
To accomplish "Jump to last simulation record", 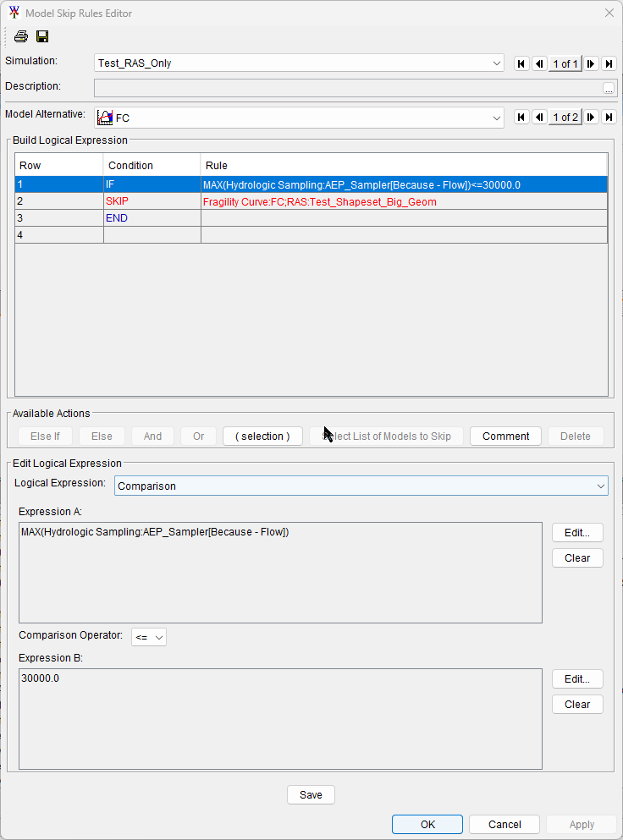I will point(609,64).
